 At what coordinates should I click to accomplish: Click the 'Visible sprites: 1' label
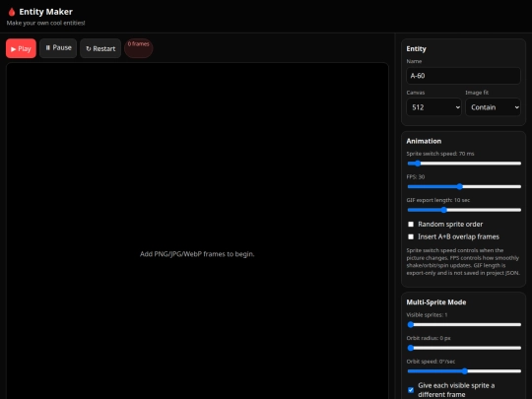(427, 315)
